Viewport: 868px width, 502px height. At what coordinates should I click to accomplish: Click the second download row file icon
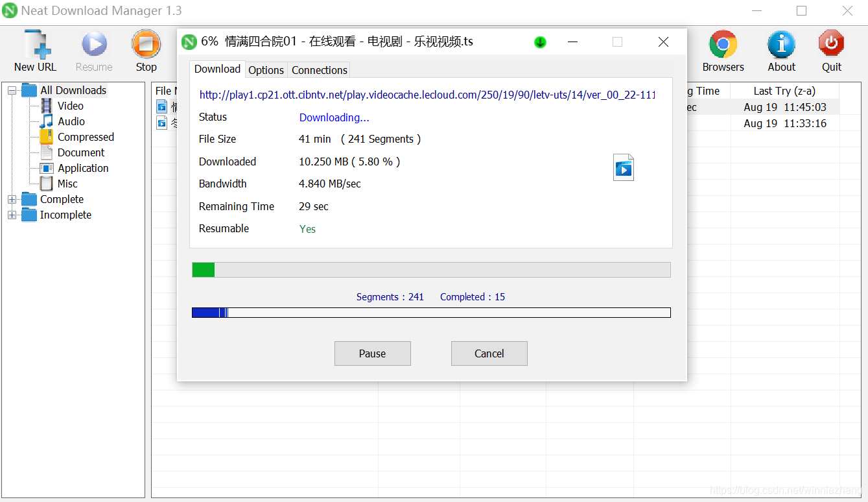pos(162,123)
